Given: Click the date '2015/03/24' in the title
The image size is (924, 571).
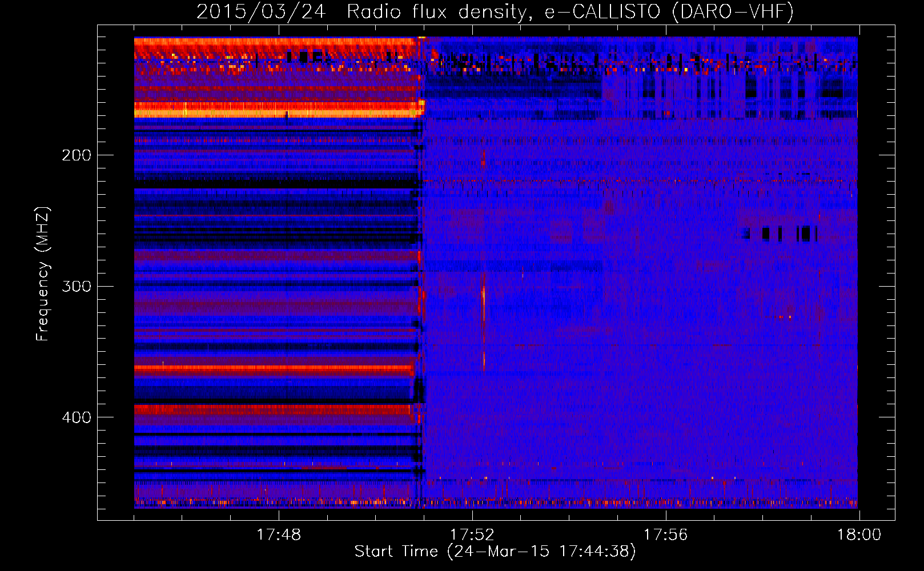Looking at the screenshot, I should (x=260, y=11).
